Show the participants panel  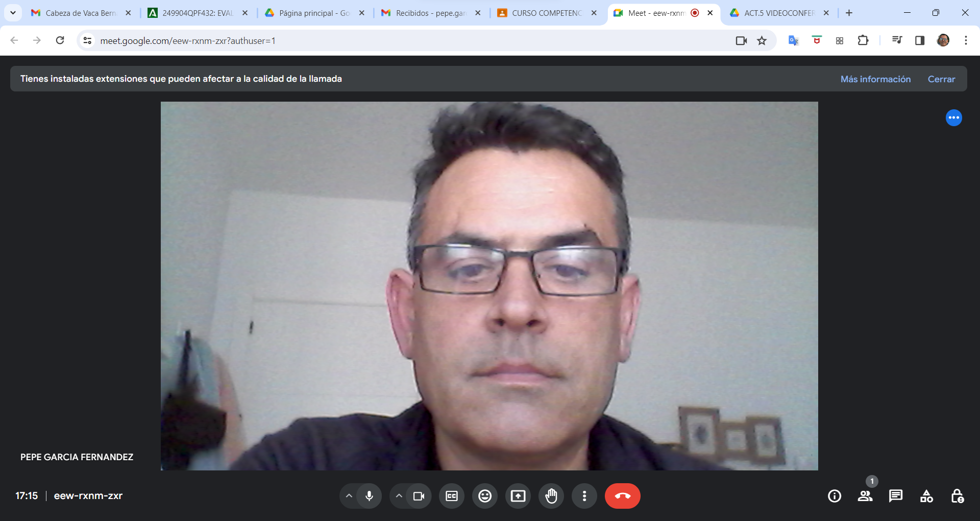pyautogui.click(x=865, y=496)
